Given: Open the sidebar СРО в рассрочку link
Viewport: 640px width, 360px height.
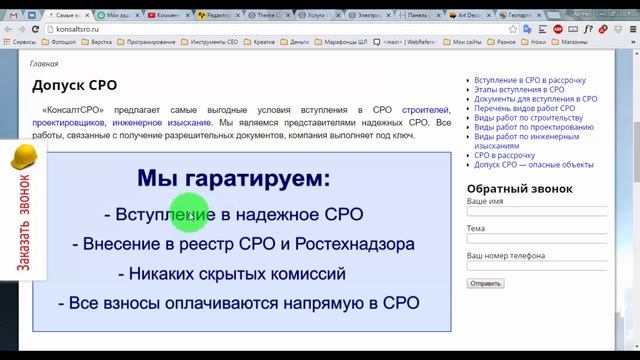Looking at the screenshot, I should click(504, 155).
